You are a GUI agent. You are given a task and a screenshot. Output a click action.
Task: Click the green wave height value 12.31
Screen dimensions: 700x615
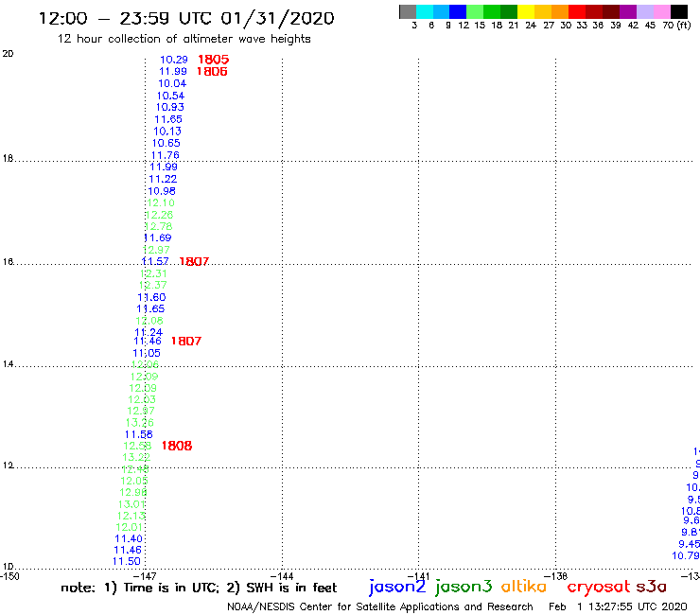pos(153,273)
